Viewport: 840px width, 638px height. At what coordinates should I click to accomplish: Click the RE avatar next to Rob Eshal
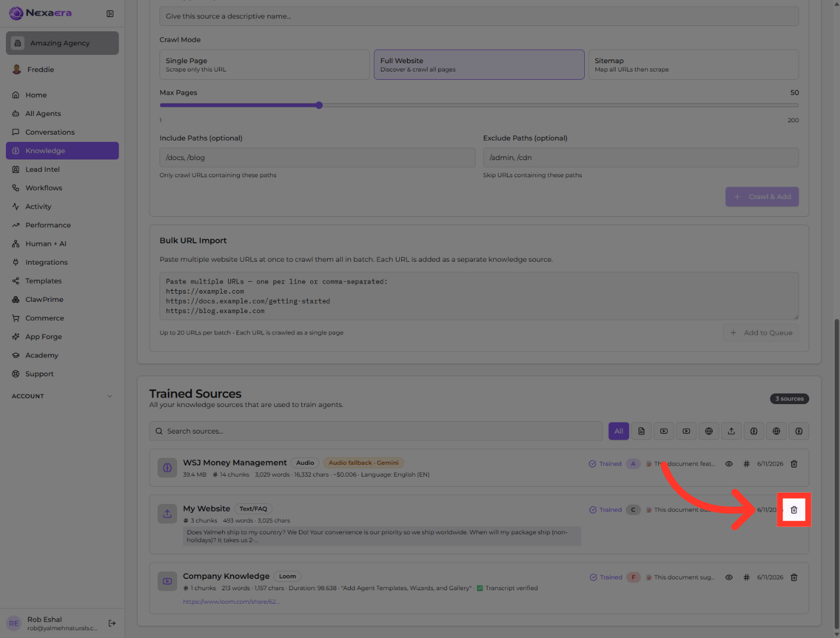pos(14,623)
